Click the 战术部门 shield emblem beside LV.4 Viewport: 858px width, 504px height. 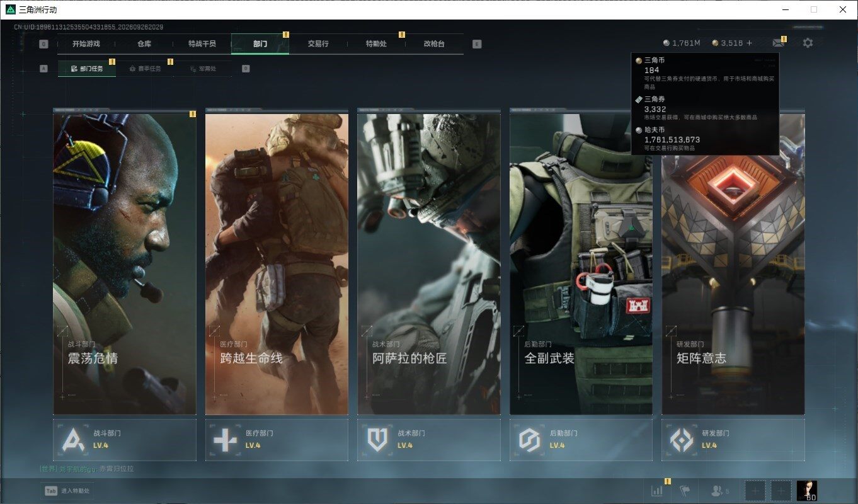pos(377,439)
